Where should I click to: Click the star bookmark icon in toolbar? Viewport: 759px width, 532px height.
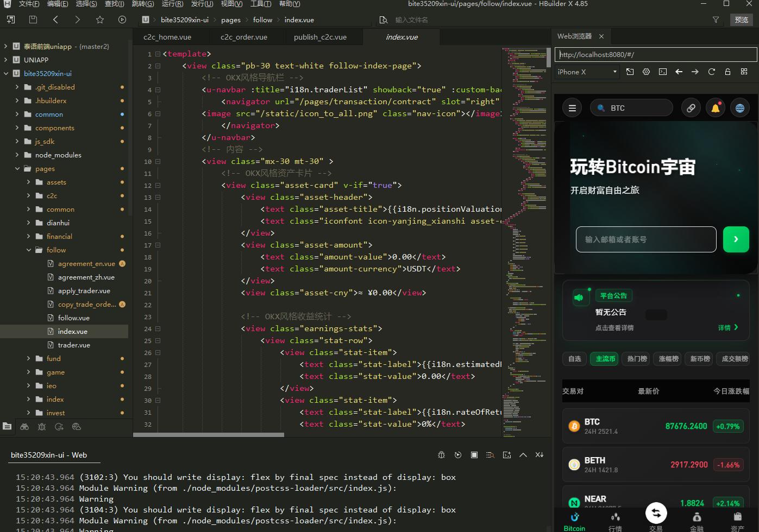pos(100,20)
